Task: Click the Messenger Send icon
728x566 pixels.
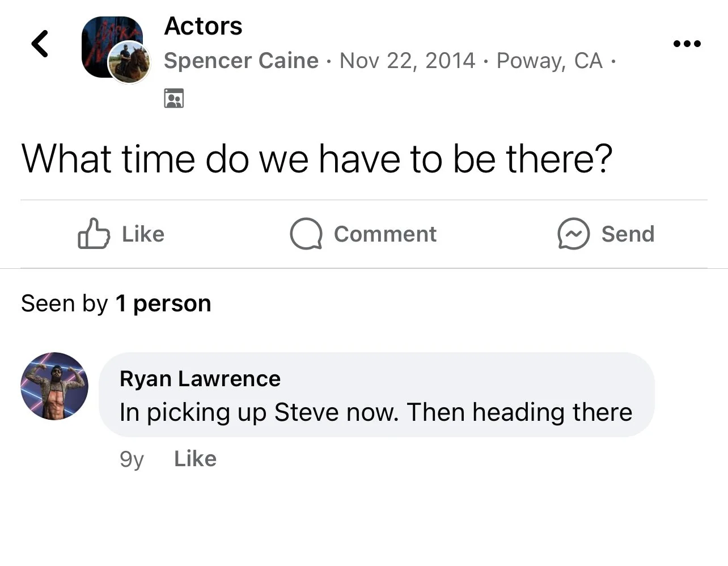Action: point(573,234)
